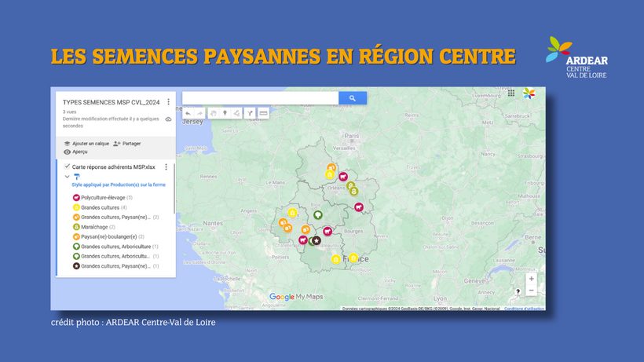
Task: Click Ajouter un calque
Action: (86, 144)
